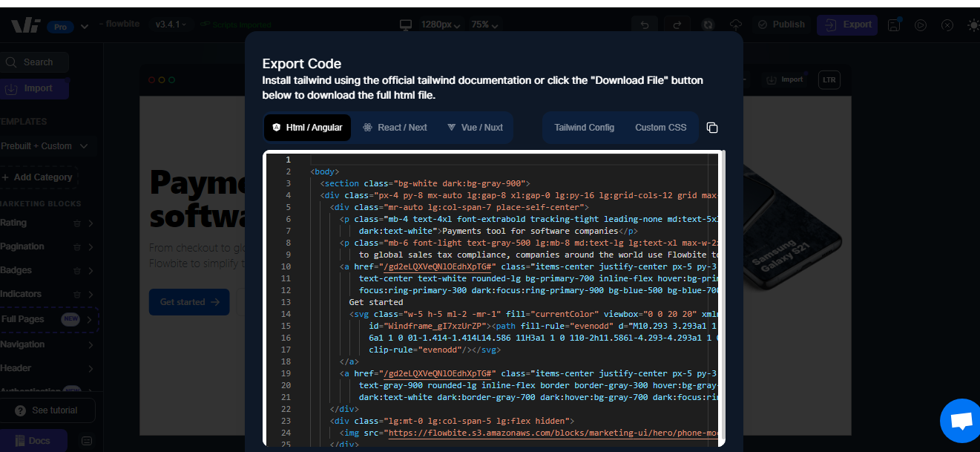Click the redo arrow in the top toolbar
The image size is (980, 452).
click(x=677, y=24)
